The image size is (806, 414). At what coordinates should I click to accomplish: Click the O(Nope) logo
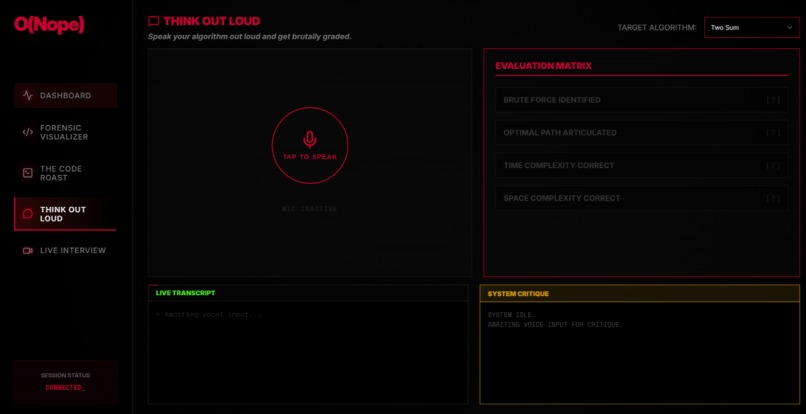(49, 24)
